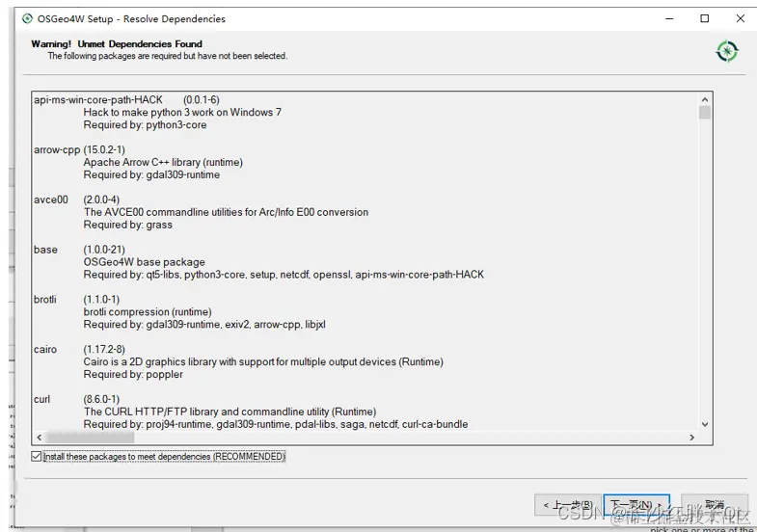The height and width of the screenshot is (532, 757).
Task: Click 'The CURL HTTP/FTP library' description
Action: (x=230, y=412)
